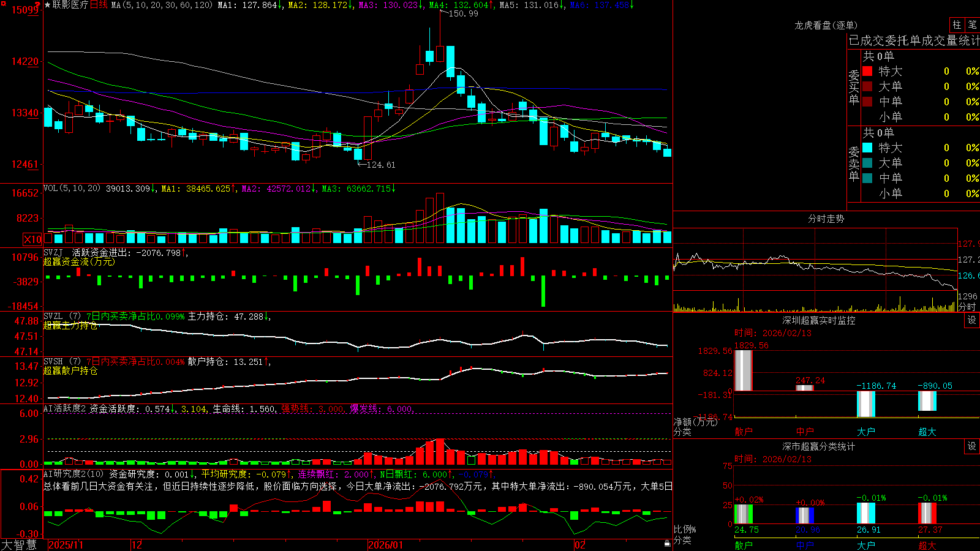Click cyan 特大 sell-order color swatch
The image size is (980, 551).
tap(867, 148)
